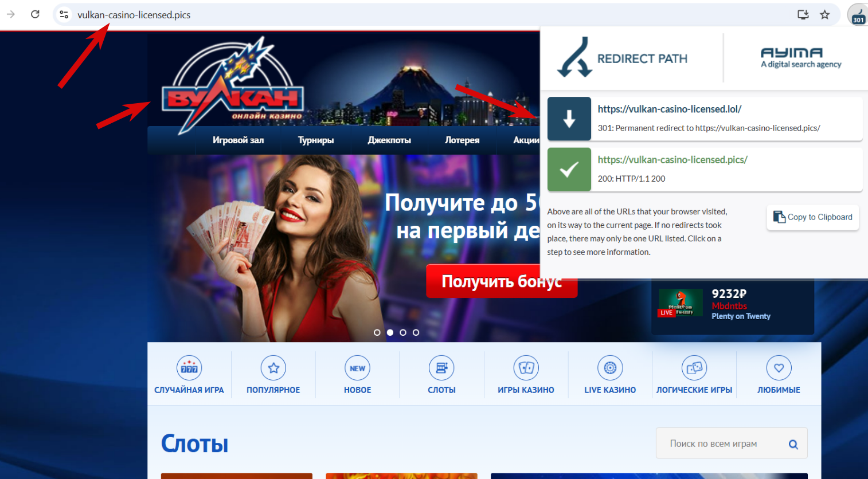
Task: Click the 9232₽ win amount
Action: 729,294
